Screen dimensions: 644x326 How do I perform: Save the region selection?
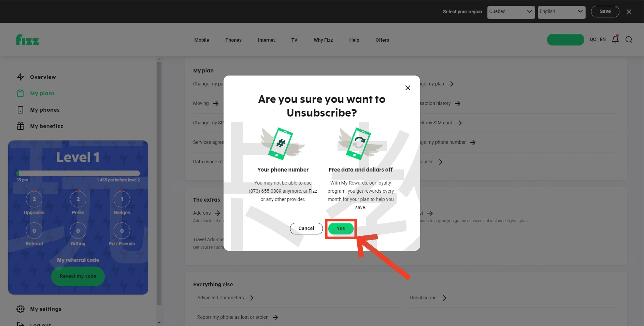pos(605,12)
